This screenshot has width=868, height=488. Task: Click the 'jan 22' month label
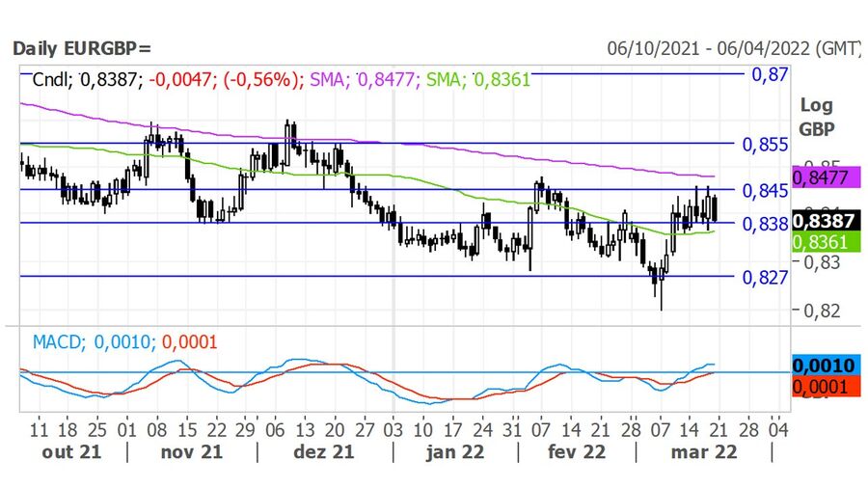pyautogui.click(x=455, y=452)
